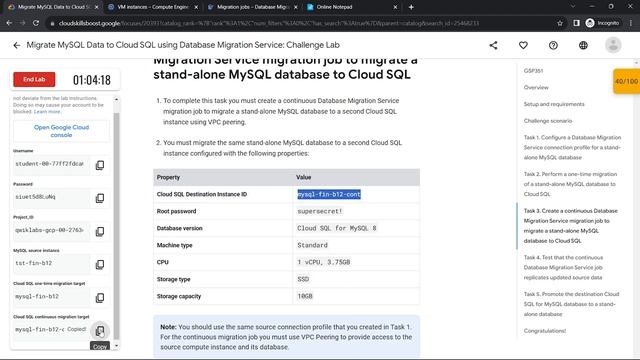This screenshot has height=360, width=640.
Task: Close the VM instances tab
Action: click(x=196, y=7)
